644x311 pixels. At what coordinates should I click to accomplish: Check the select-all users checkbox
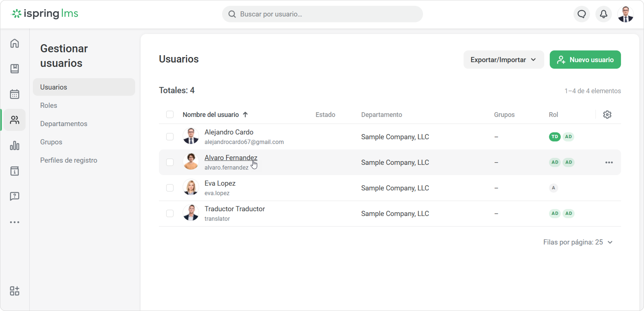[x=170, y=115]
